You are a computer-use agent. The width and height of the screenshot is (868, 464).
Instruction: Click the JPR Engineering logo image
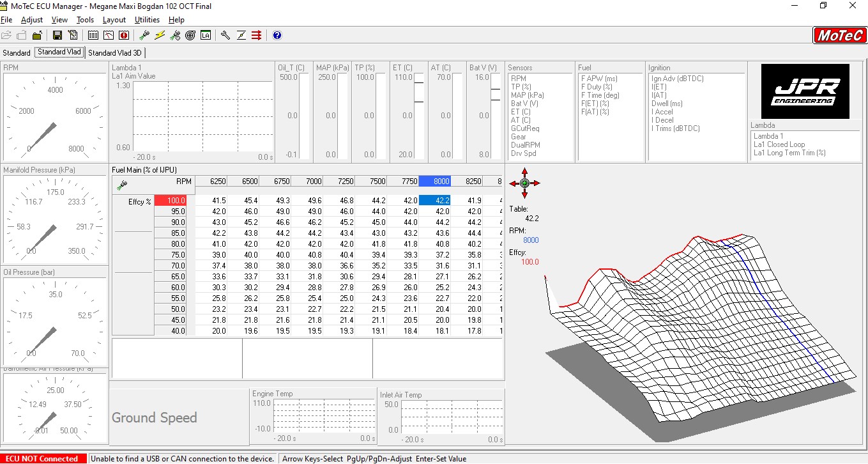pyautogui.click(x=805, y=91)
